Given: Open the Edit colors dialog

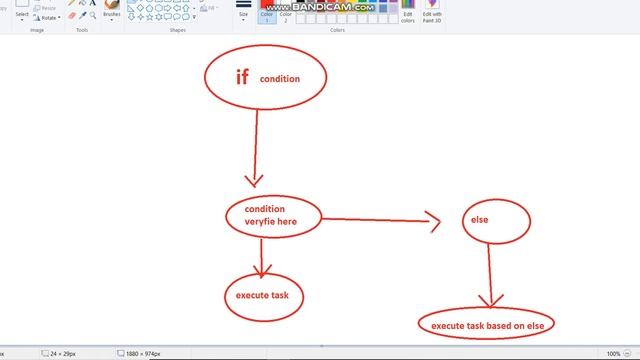Looking at the screenshot, I should pos(408,11).
